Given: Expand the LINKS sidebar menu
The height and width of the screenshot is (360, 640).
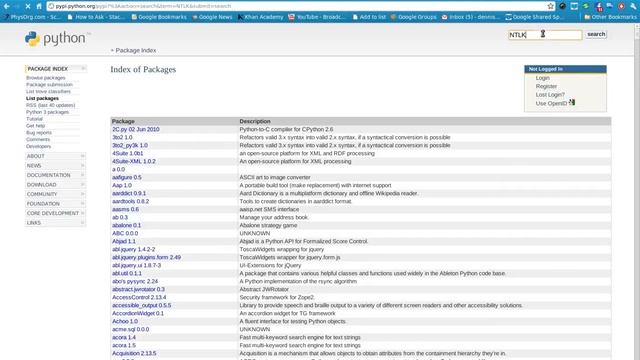Looking at the screenshot, I should [x=56, y=222].
